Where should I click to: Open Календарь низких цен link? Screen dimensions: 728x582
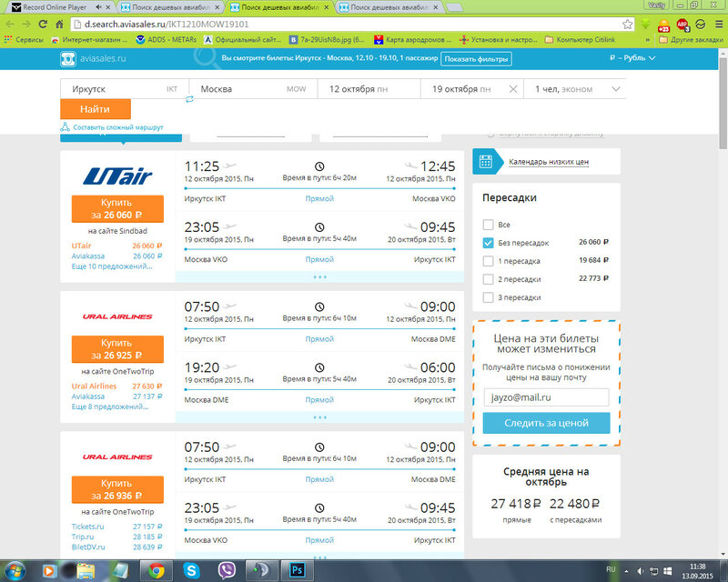point(549,162)
